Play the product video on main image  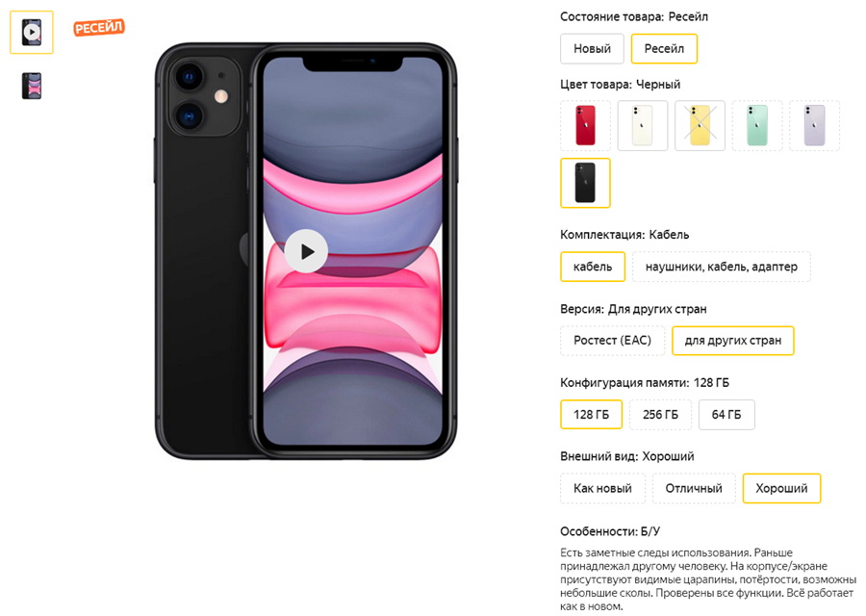click(307, 251)
